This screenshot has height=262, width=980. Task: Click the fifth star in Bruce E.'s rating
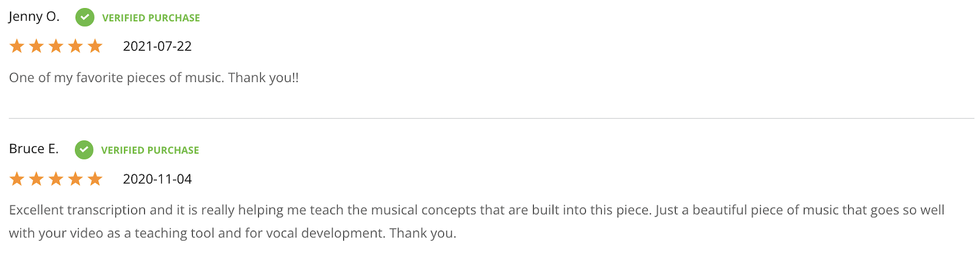(x=95, y=179)
